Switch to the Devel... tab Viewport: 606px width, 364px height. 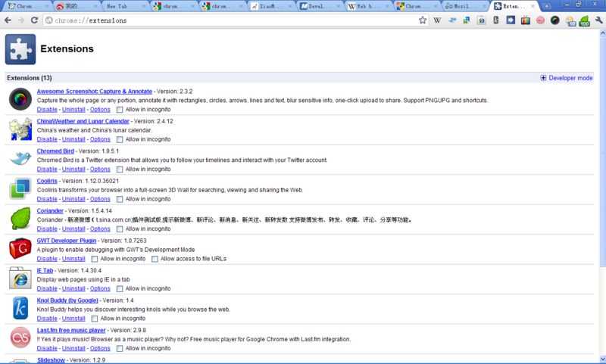pyautogui.click(x=319, y=6)
